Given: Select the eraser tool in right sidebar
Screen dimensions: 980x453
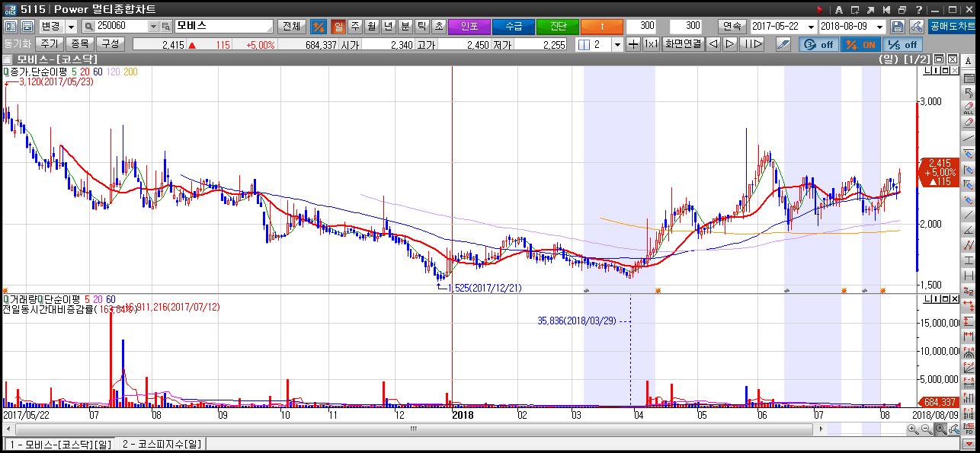Looking at the screenshot, I should (969, 122).
